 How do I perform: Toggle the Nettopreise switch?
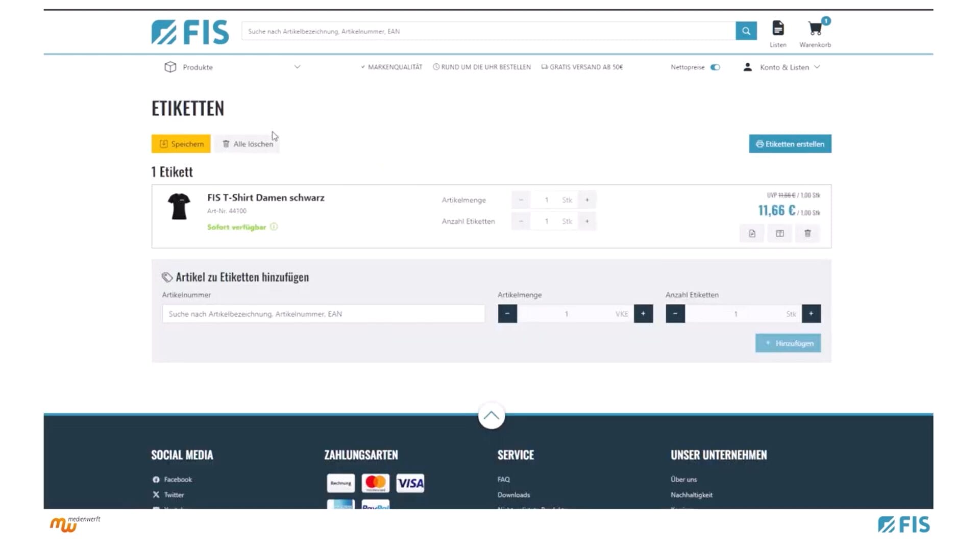[x=715, y=67]
